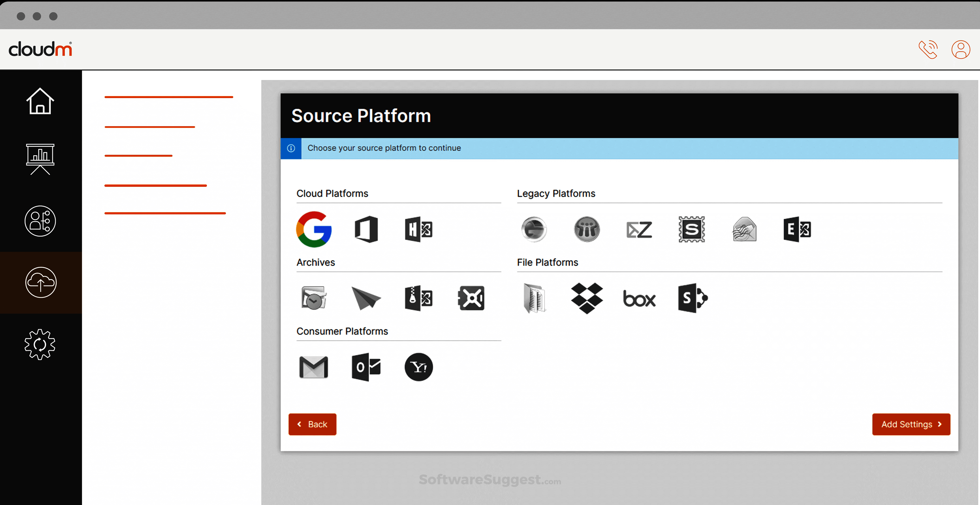Select the GroupWise legacy platform icon
The width and height of the screenshot is (980, 505).
click(x=534, y=229)
